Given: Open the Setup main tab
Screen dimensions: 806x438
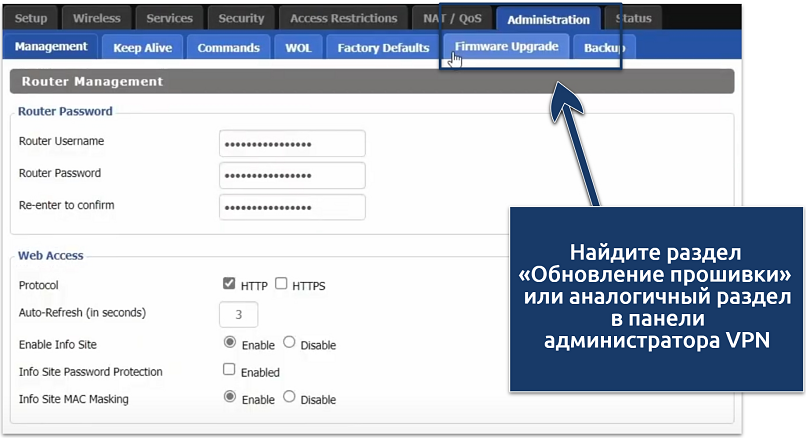Looking at the screenshot, I should [31, 18].
